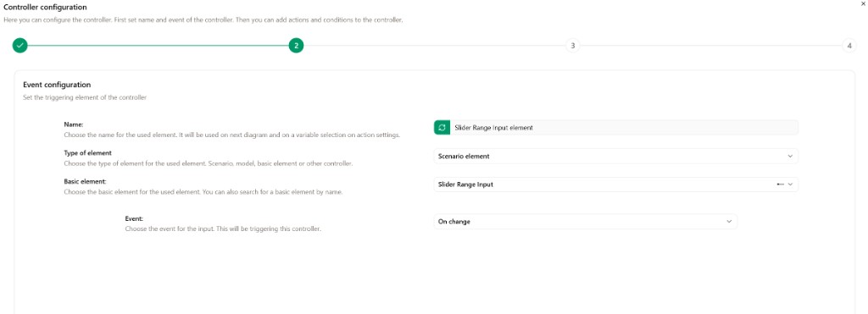Click the Controller configuration title
Image resolution: width=868 pixels, height=314 pixels.
tap(45, 7)
